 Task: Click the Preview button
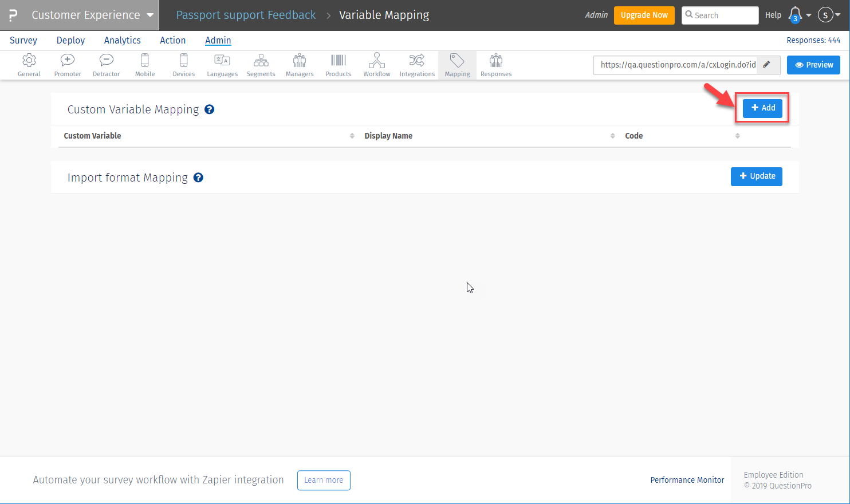813,65
